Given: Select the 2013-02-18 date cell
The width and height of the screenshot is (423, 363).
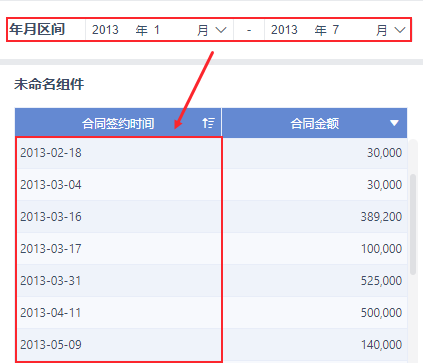Looking at the screenshot, I should pos(119,153).
